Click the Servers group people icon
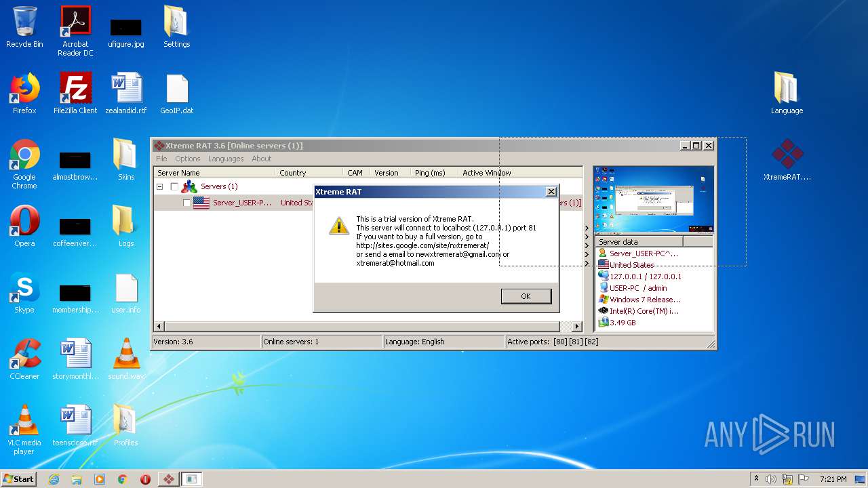868x488 pixels. tap(189, 186)
